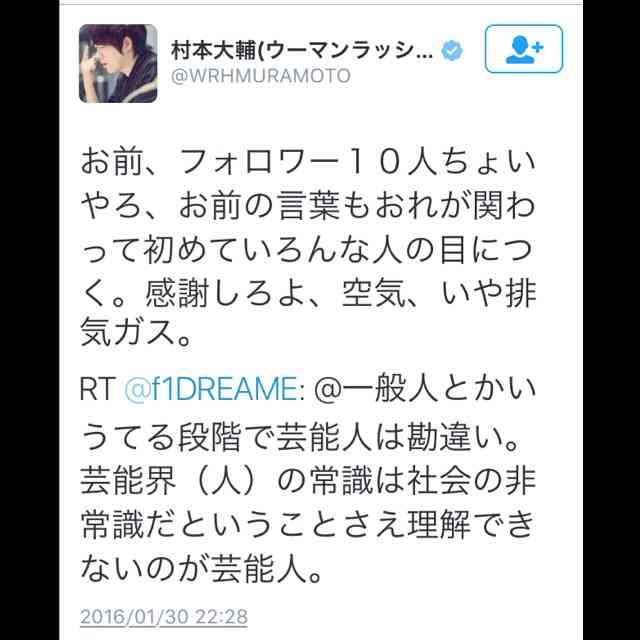Click the RT label before @f1DREAME
Screen dimensions: 640x640
(x=97, y=389)
